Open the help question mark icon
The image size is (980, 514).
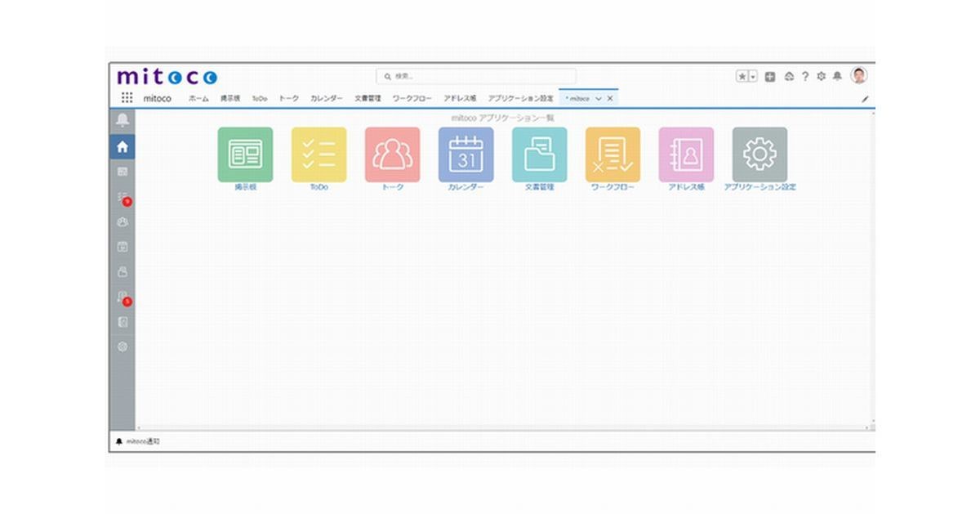(805, 76)
